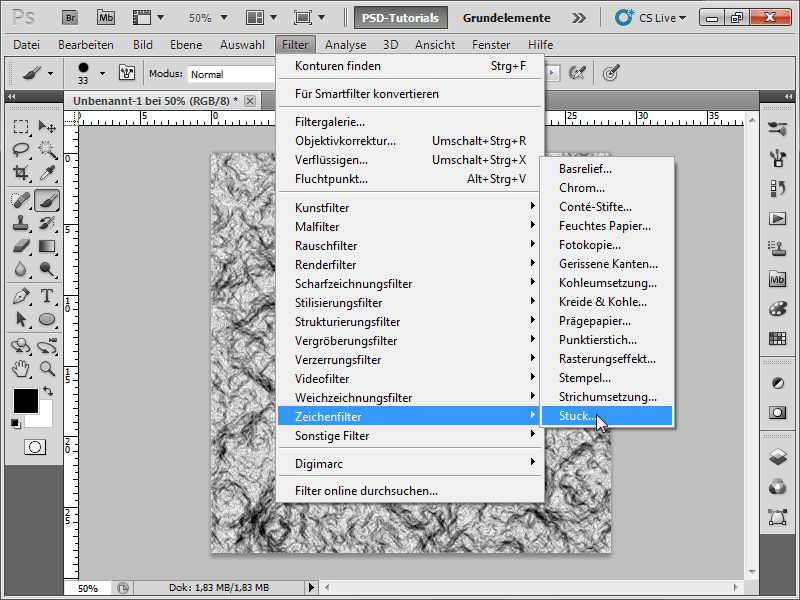Expand more workspaces with double chevron

[579, 18]
